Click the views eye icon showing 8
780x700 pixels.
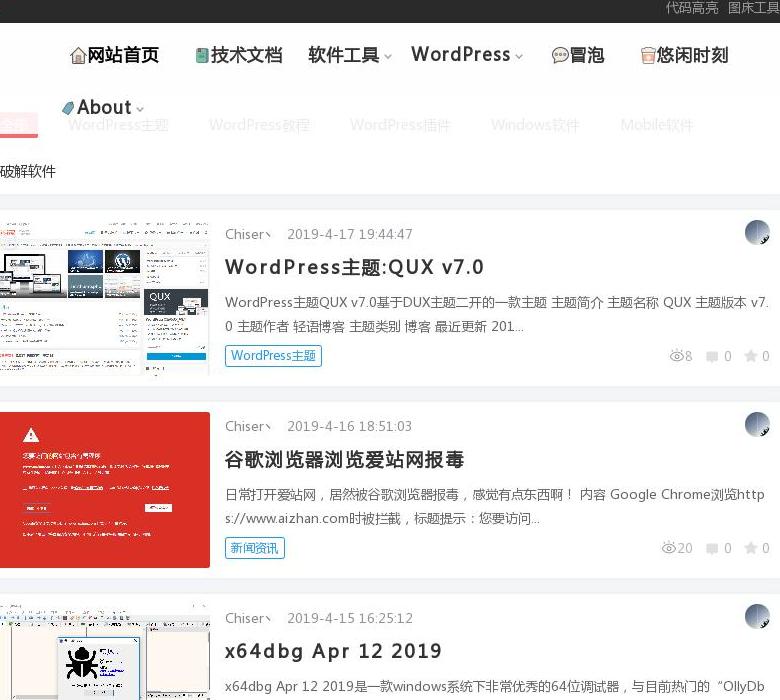[x=677, y=356]
